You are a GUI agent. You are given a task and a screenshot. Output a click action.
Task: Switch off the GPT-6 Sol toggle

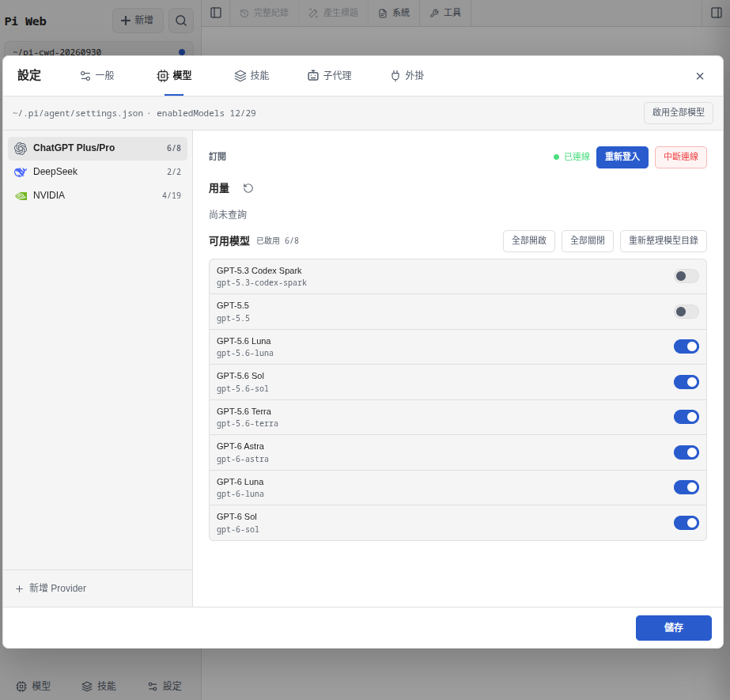(687, 523)
